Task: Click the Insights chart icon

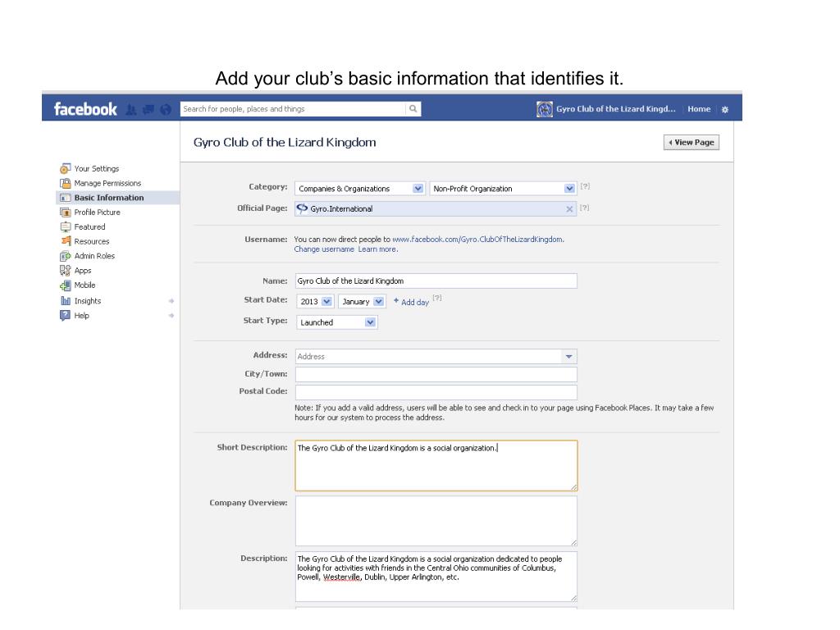Action: point(66,300)
